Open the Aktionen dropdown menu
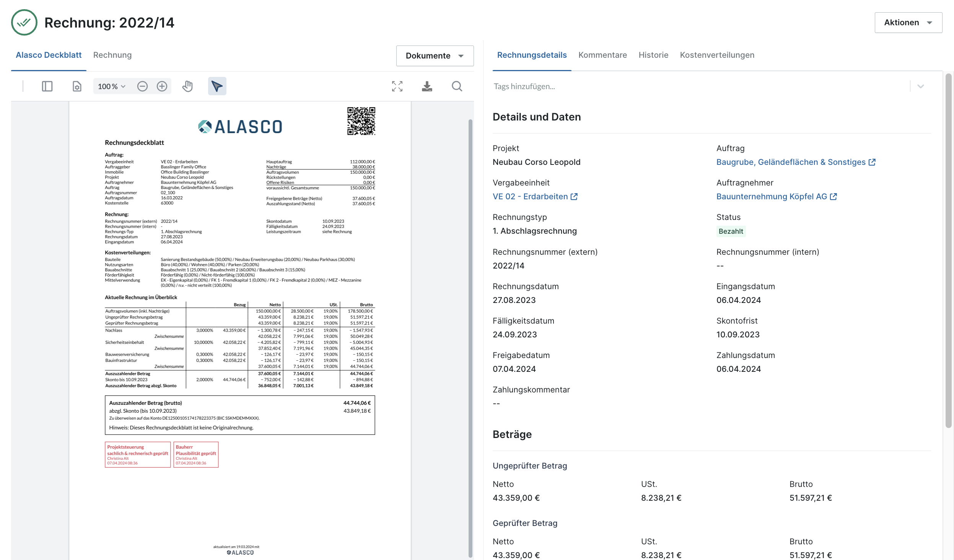954x560 pixels. [908, 23]
